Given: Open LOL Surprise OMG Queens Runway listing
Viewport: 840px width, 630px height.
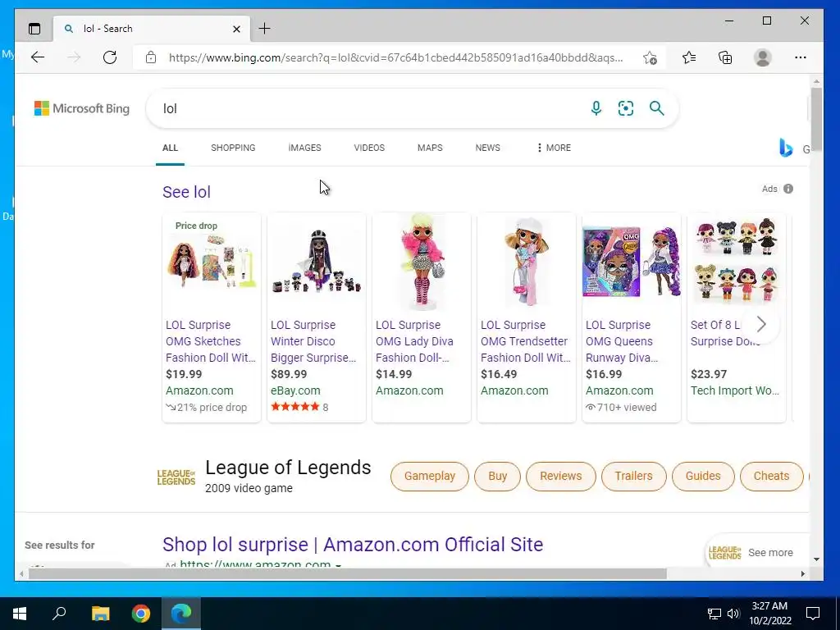Looking at the screenshot, I should tap(622, 341).
